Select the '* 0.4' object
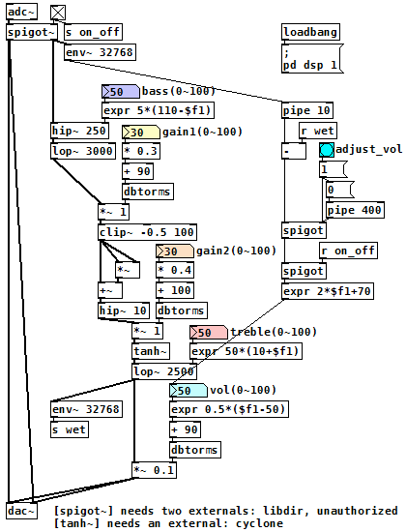The height and width of the screenshot is (532, 406). coord(175,270)
